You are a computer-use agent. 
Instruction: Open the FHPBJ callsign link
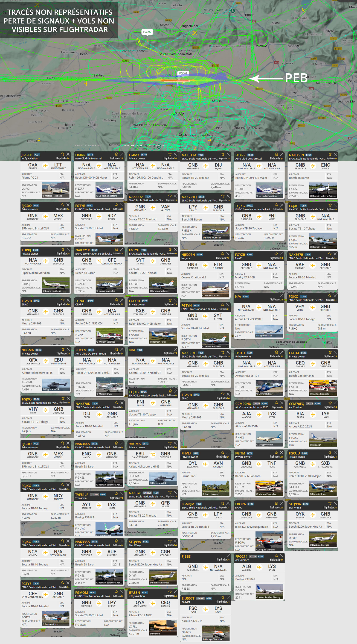pyautogui.click(x=26, y=250)
